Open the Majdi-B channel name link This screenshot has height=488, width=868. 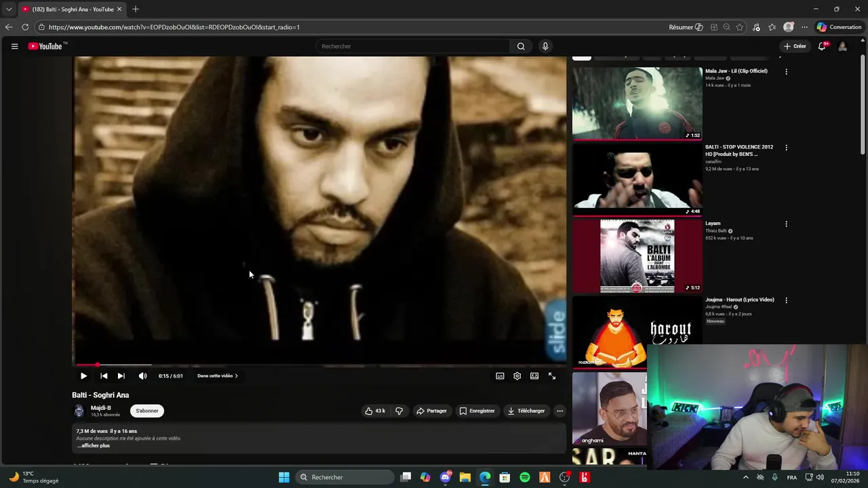tap(101, 408)
